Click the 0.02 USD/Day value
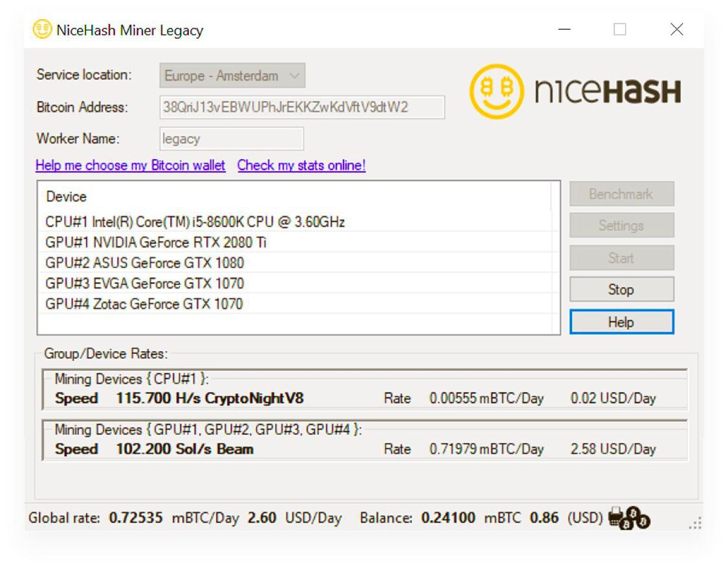 point(613,398)
